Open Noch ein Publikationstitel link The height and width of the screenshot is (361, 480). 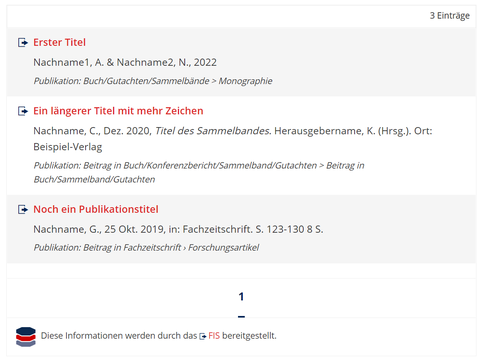click(96, 209)
